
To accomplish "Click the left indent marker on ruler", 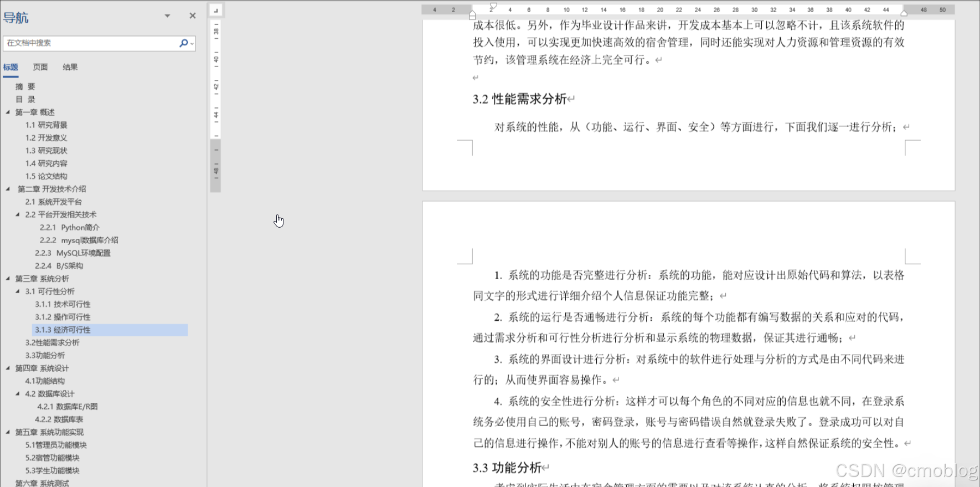I will [x=472, y=15].
